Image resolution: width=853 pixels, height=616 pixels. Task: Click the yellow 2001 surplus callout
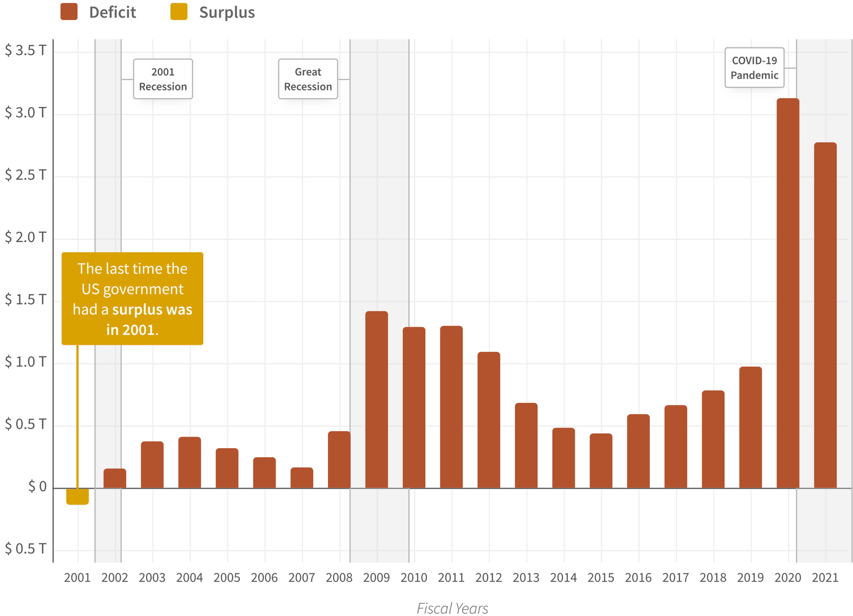point(132,298)
